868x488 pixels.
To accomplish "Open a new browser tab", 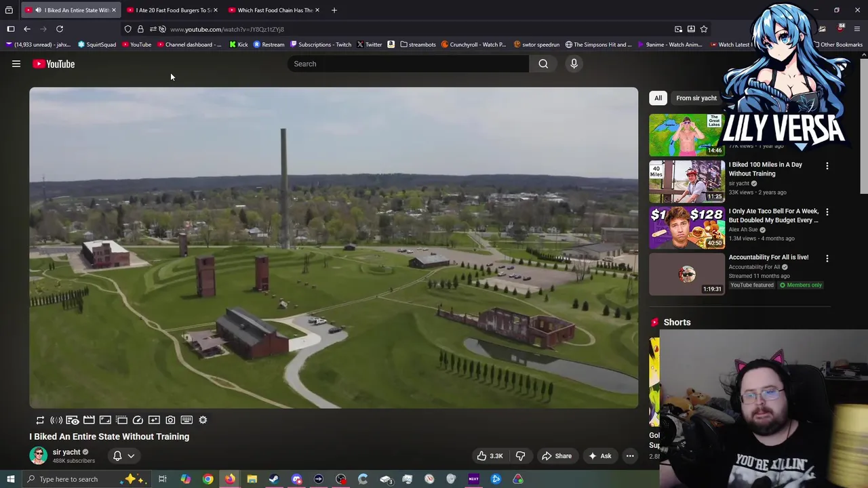I will (334, 10).
